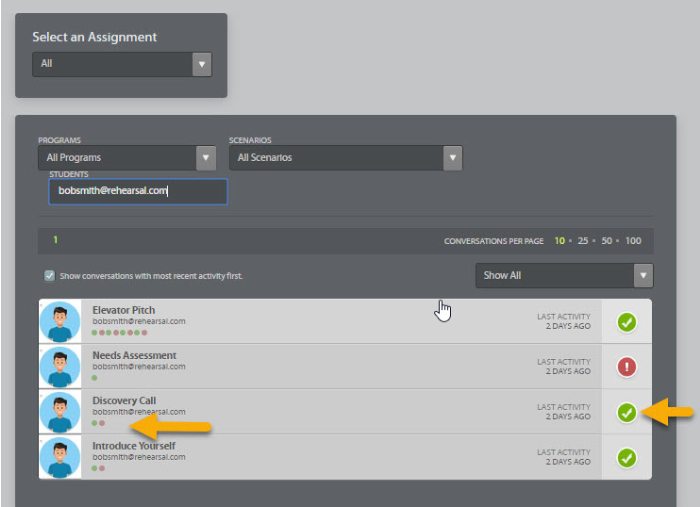Image resolution: width=700 pixels, height=507 pixels.
Task: Set conversations per page to 100
Action: [x=633, y=241]
